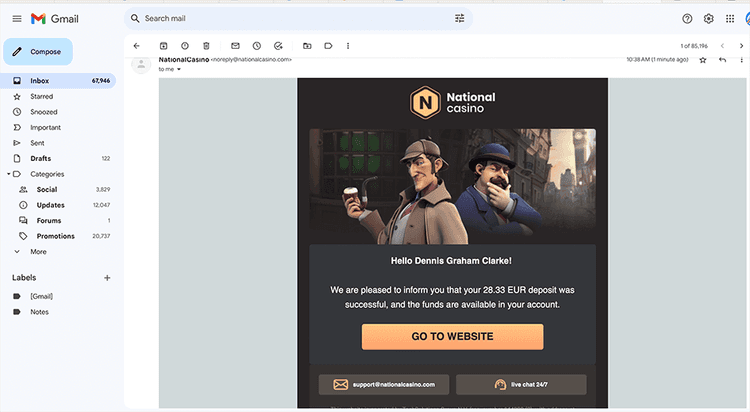The width and height of the screenshot is (750, 412).
Task: Reply to this message
Action: [x=722, y=60]
